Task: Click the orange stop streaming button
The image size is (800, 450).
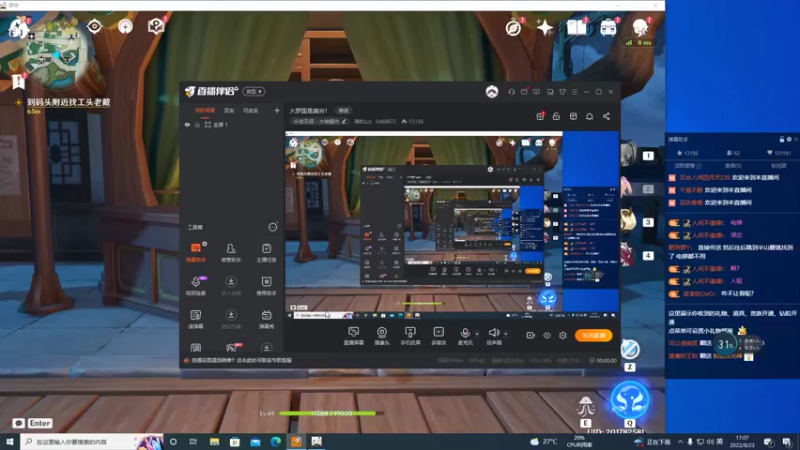Action: [594, 335]
